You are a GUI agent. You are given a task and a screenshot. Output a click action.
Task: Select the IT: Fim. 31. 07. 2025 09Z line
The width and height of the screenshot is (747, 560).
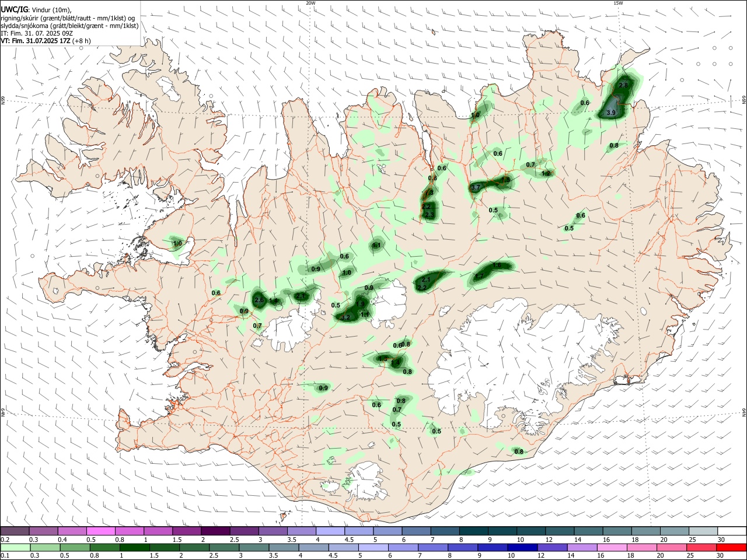click(x=37, y=33)
